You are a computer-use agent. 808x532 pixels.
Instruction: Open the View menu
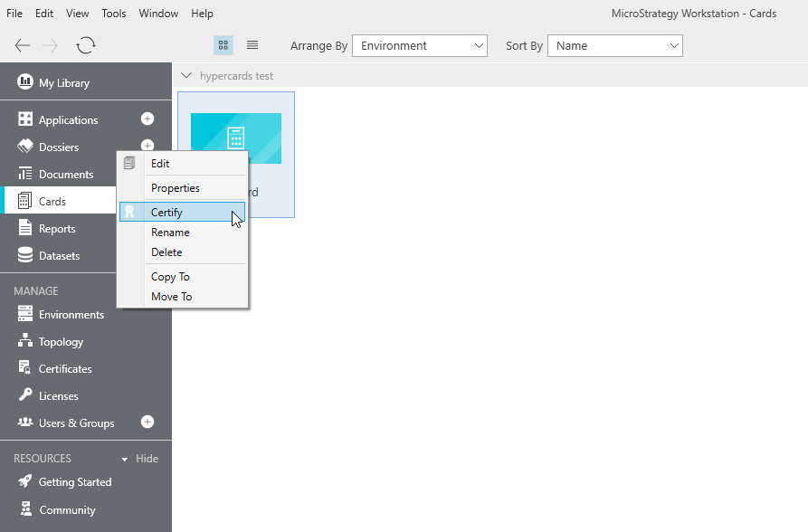(77, 14)
